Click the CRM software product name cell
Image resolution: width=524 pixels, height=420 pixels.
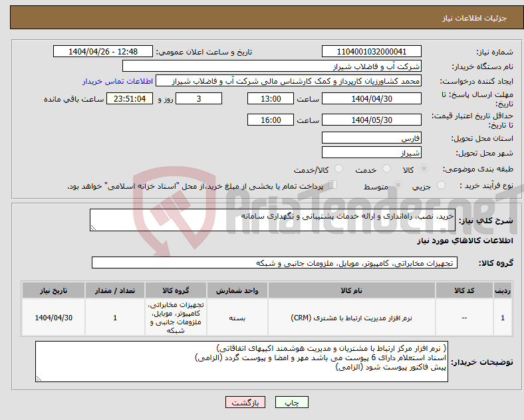tap(352, 318)
